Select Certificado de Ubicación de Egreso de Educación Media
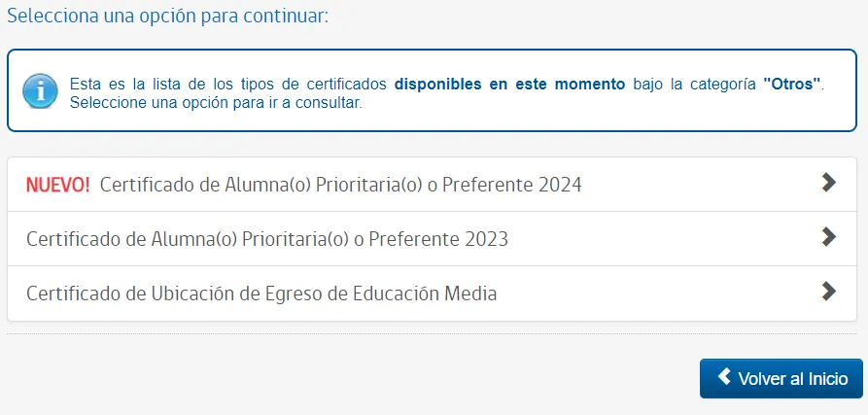The image size is (868, 415). [x=261, y=294]
